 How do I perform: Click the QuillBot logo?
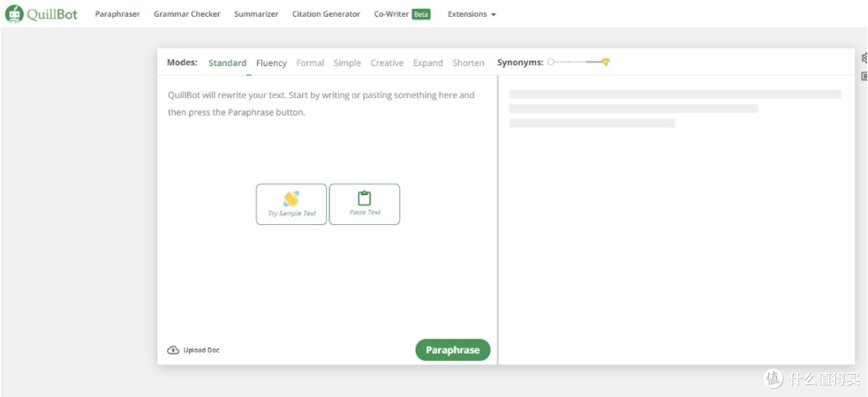(x=42, y=14)
